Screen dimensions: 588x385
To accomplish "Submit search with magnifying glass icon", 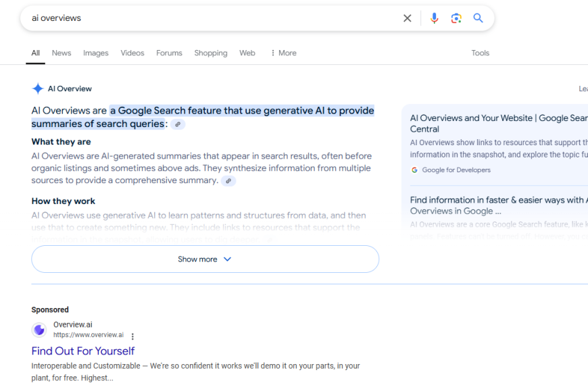I will [478, 18].
